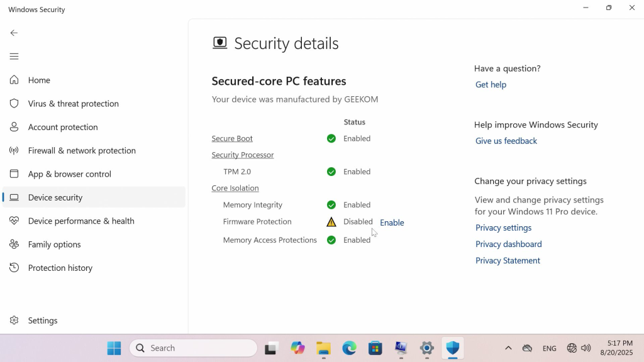The height and width of the screenshot is (362, 644).
Task: Select Account protection in sidebar
Action: (94, 127)
